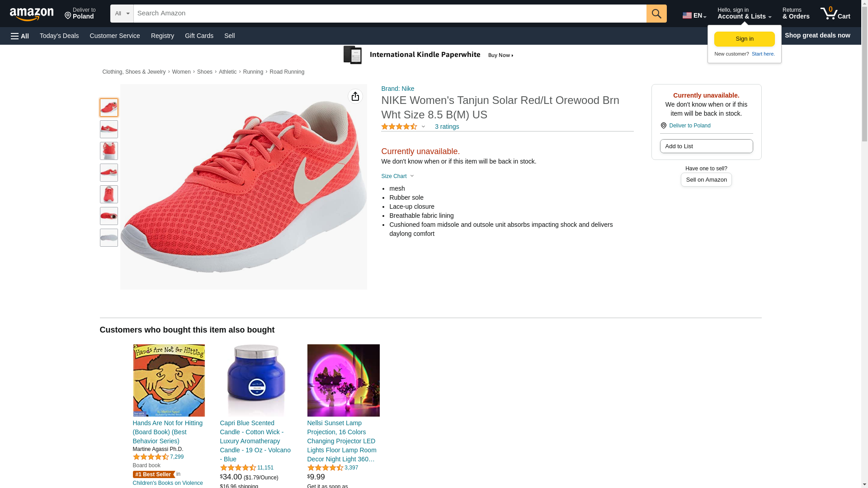
Task: Expand the All departments search dropdown
Action: (122, 14)
